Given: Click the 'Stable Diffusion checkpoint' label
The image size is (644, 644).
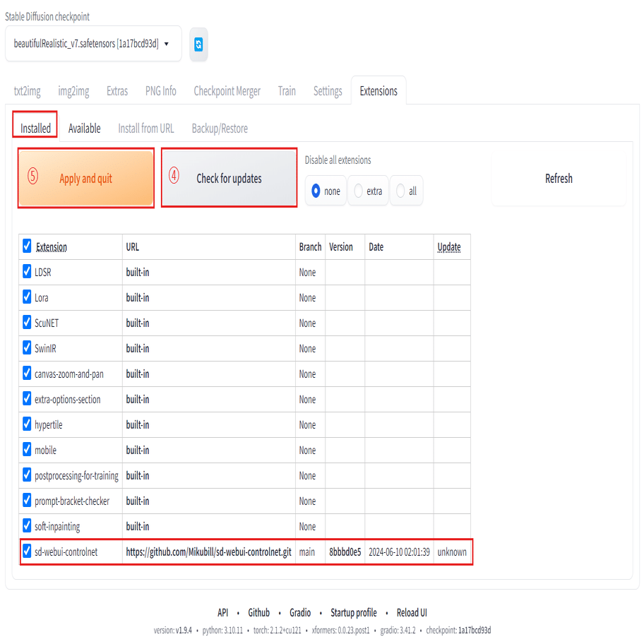Looking at the screenshot, I should pyautogui.click(x=47, y=16).
